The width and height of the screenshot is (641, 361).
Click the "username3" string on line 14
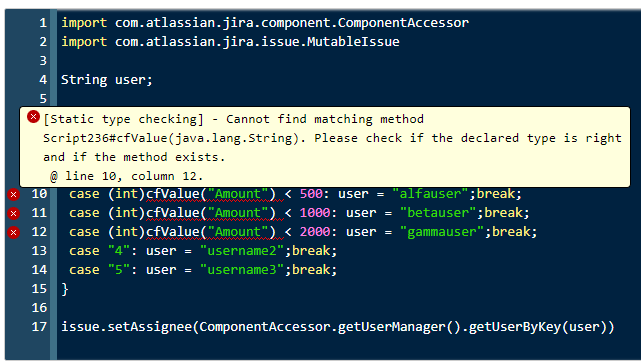pyautogui.click(x=242, y=270)
